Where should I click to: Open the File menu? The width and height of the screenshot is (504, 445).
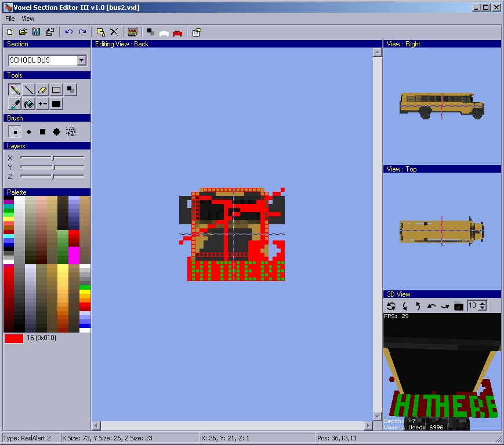(10, 19)
